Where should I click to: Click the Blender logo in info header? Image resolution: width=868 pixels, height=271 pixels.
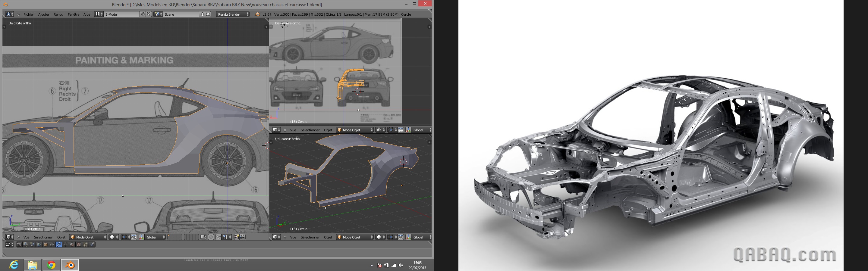257,14
